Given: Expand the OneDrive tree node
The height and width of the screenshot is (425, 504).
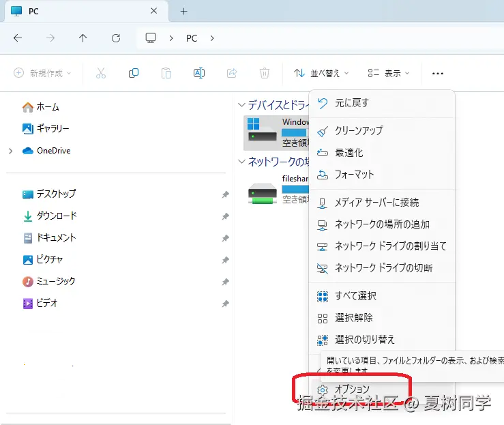Looking at the screenshot, I should pos(11,151).
